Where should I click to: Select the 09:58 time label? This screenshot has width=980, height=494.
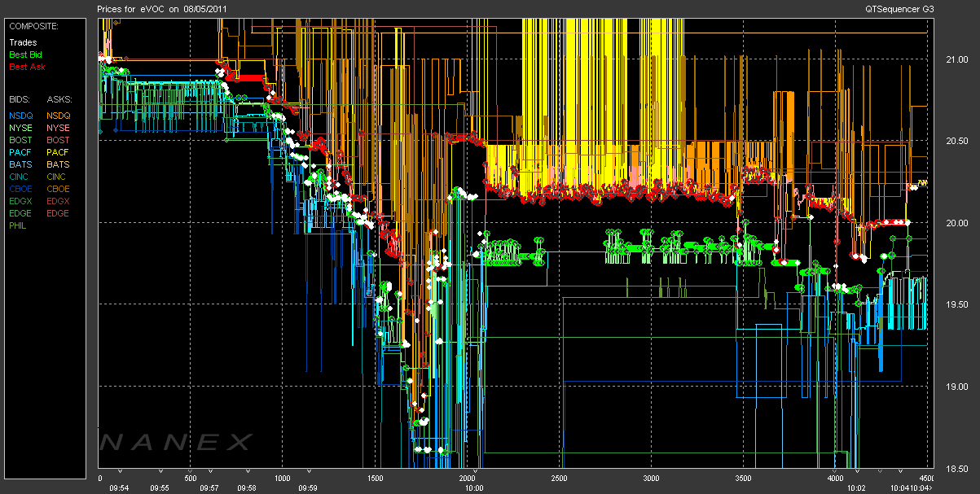pyautogui.click(x=247, y=488)
